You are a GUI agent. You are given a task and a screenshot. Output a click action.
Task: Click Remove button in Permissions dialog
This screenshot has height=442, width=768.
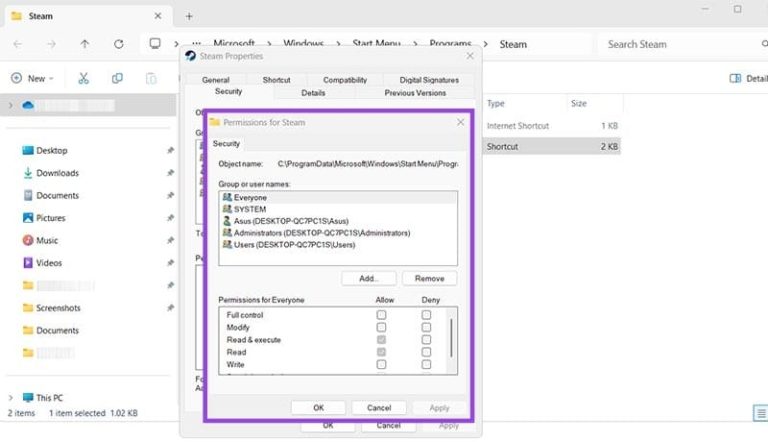tap(429, 279)
